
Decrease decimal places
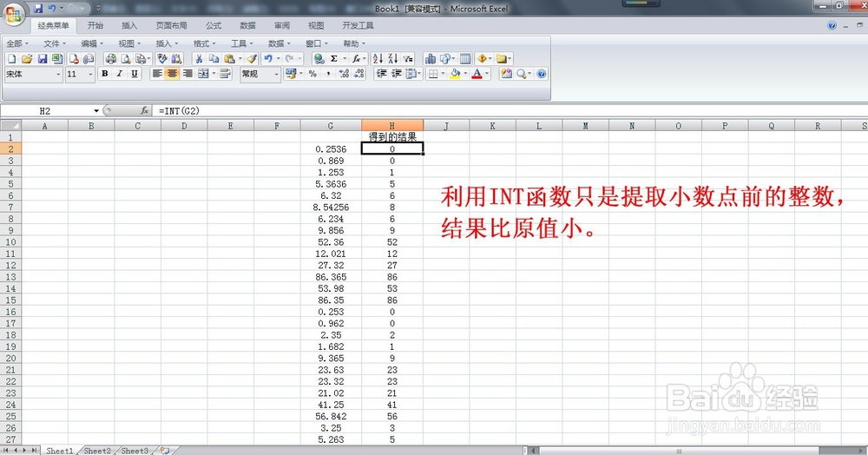tap(359, 74)
